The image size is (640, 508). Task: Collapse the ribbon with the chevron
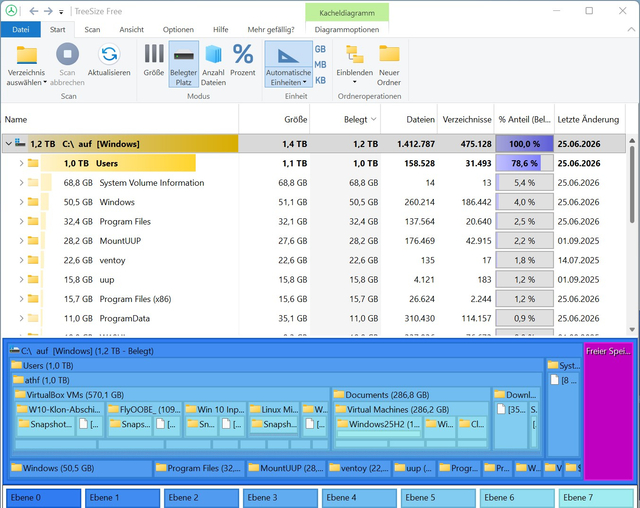631,29
